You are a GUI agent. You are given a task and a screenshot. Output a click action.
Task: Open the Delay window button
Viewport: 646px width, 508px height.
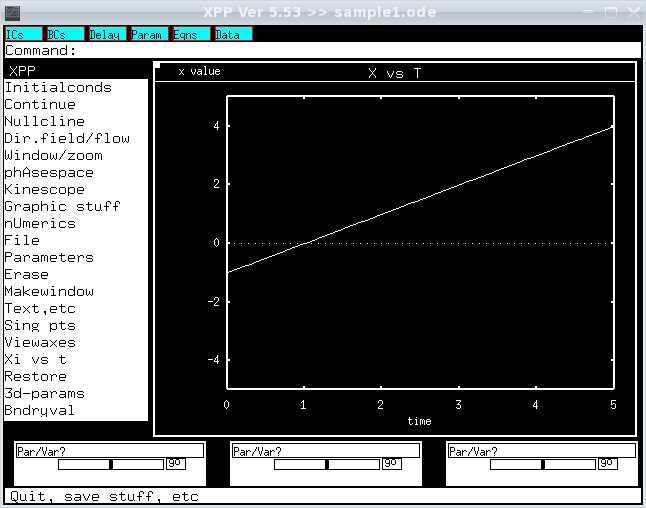point(108,34)
